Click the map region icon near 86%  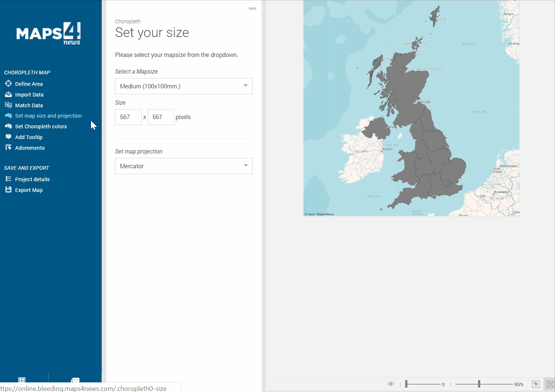point(536,384)
